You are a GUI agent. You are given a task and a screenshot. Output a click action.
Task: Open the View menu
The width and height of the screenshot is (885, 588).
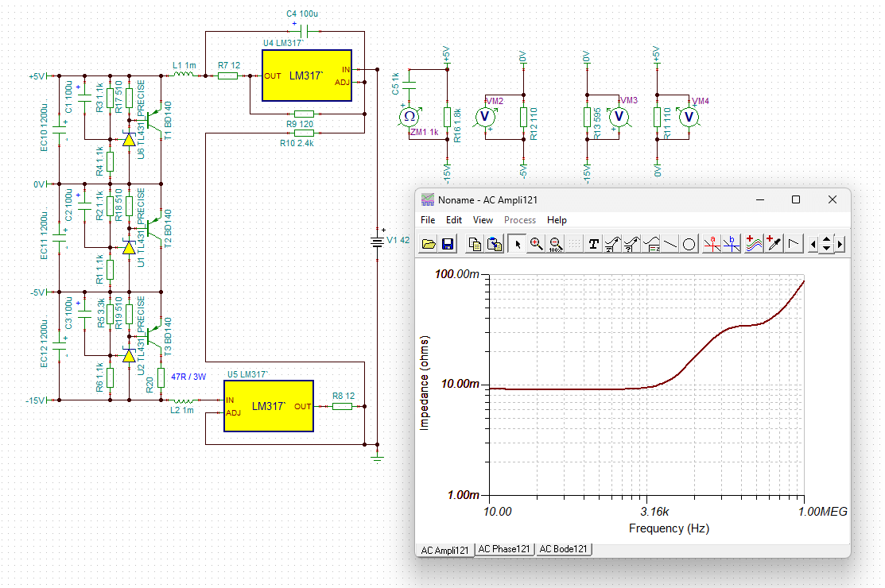483,220
